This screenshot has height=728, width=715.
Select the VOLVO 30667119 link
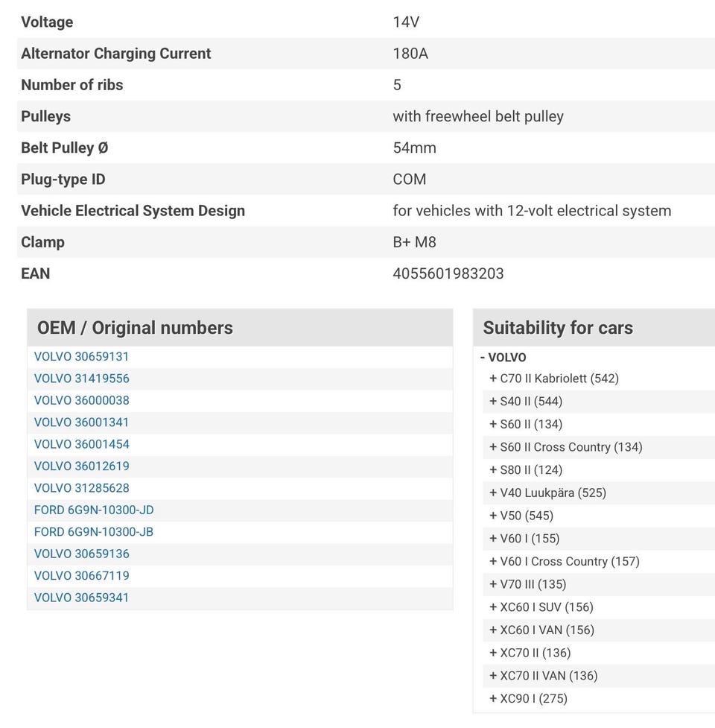pos(81,576)
